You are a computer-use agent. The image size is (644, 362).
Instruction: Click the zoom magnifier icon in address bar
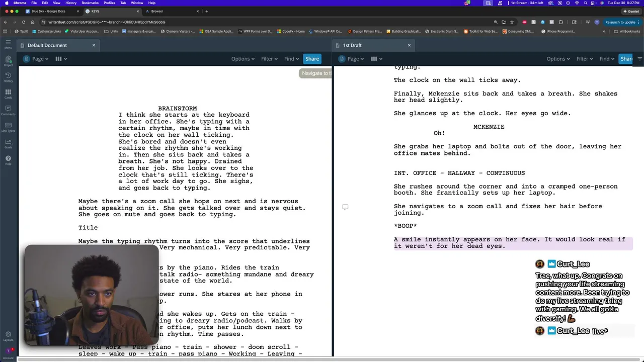(x=496, y=22)
